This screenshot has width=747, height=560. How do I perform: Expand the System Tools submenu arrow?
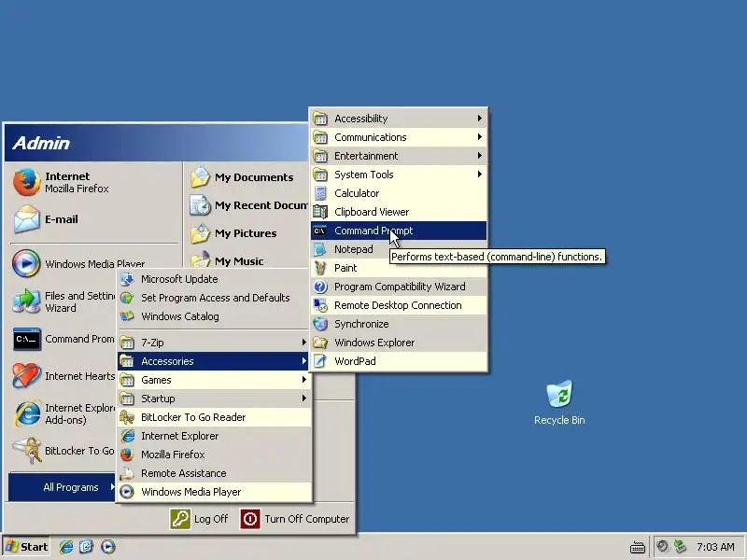(x=480, y=175)
